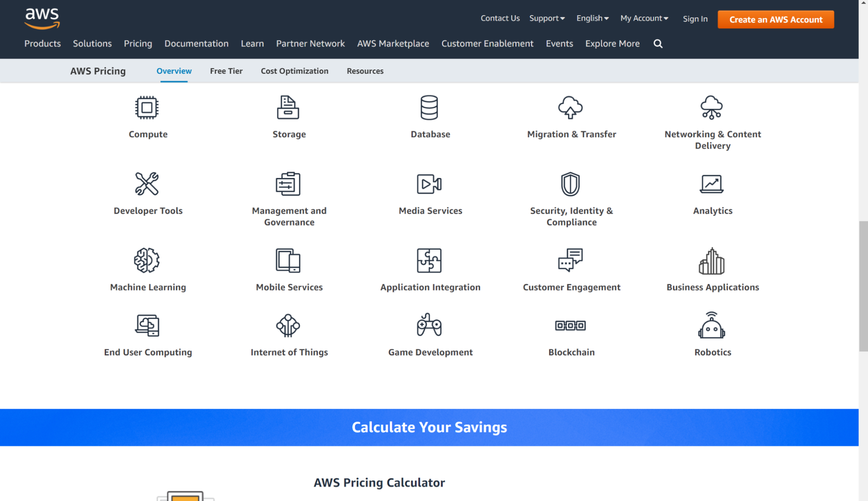Click the End User Computing icon

(x=147, y=326)
